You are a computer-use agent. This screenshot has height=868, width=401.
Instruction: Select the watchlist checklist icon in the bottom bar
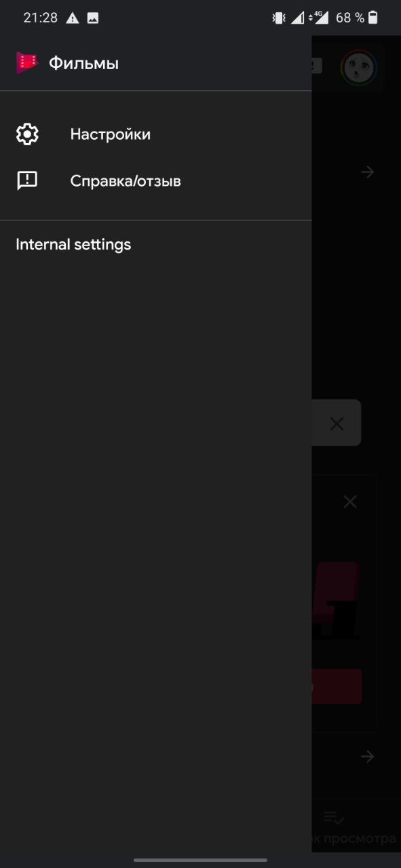click(334, 818)
